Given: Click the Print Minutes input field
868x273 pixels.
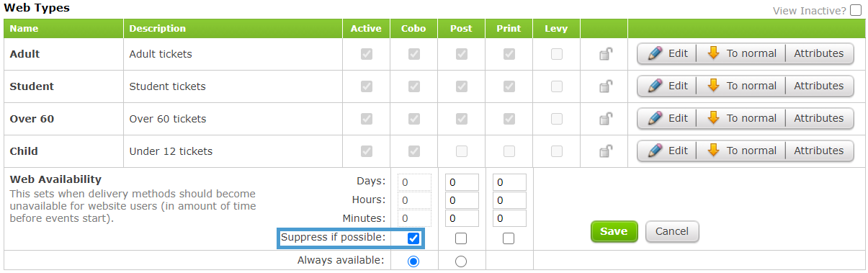Looking at the screenshot, I should point(509,218).
